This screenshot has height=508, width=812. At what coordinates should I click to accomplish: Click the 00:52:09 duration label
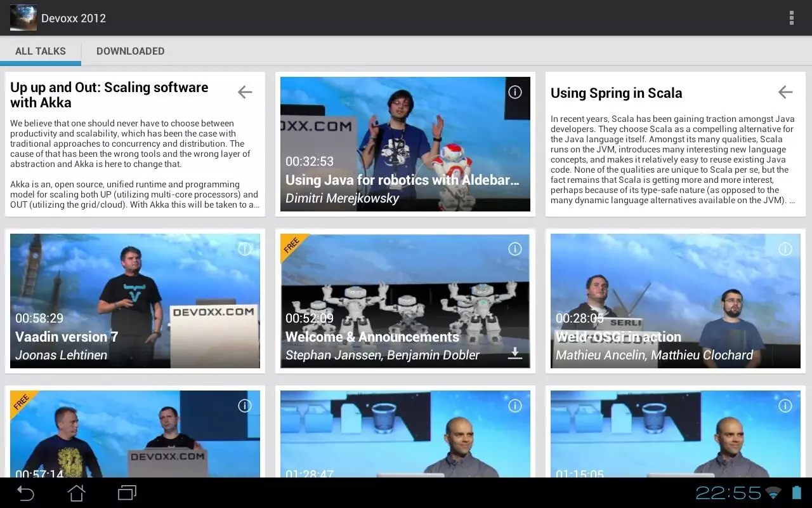[x=310, y=318]
